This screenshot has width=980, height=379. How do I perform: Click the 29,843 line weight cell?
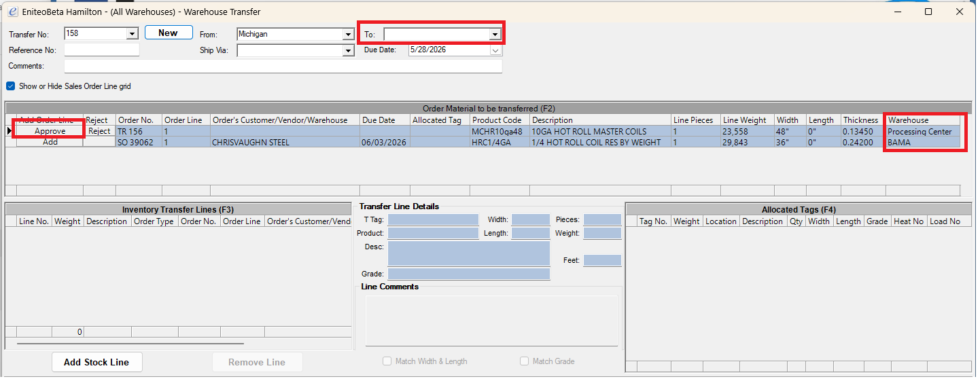[x=747, y=142]
